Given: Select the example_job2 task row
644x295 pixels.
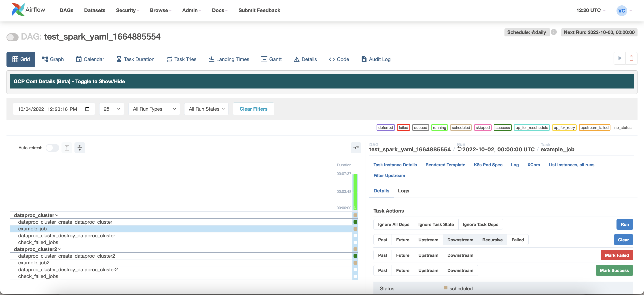Looking at the screenshot, I should click(x=34, y=263).
